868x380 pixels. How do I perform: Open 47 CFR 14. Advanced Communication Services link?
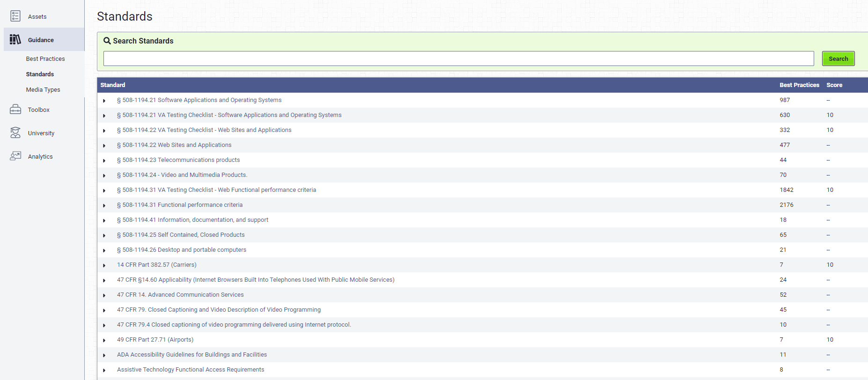pyautogui.click(x=180, y=295)
